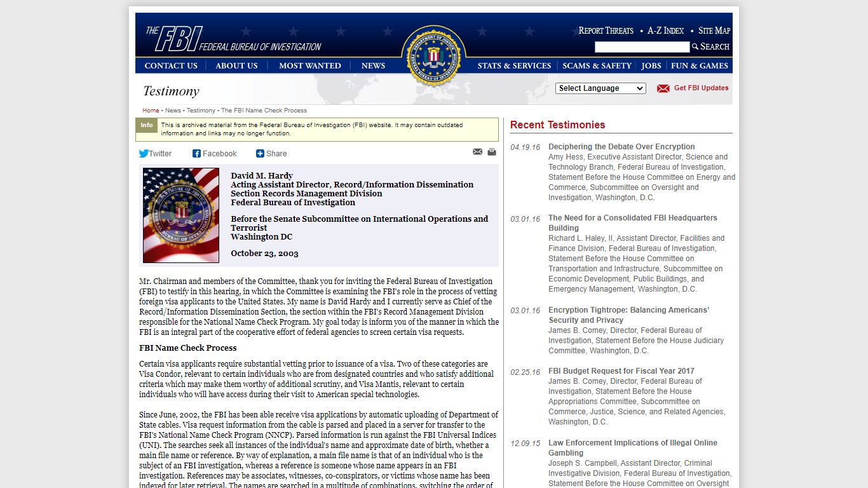
Task: Open FBI Budget Request for Fiscal Year 2017
Action: [x=621, y=371]
